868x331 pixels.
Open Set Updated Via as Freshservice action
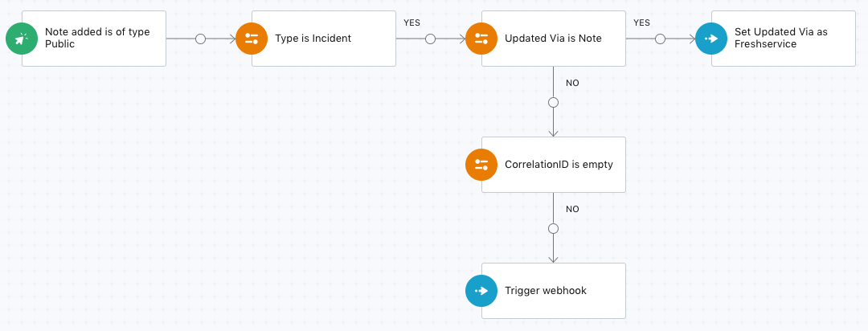784,39
